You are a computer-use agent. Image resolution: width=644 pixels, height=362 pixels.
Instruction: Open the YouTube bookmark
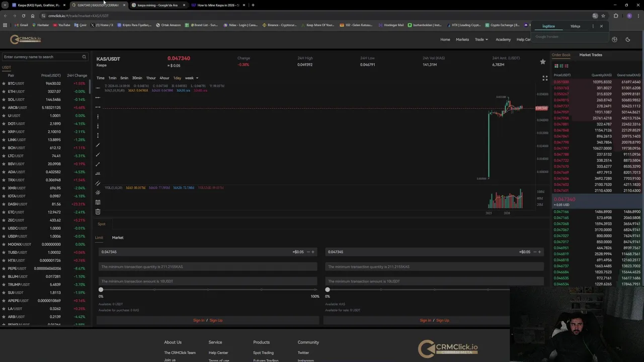(62, 25)
